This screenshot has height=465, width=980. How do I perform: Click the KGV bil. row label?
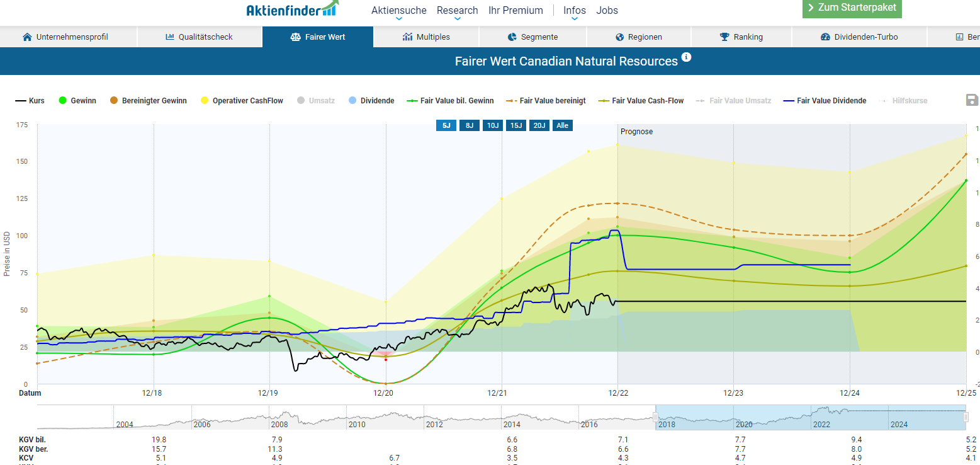pyautogui.click(x=32, y=439)
